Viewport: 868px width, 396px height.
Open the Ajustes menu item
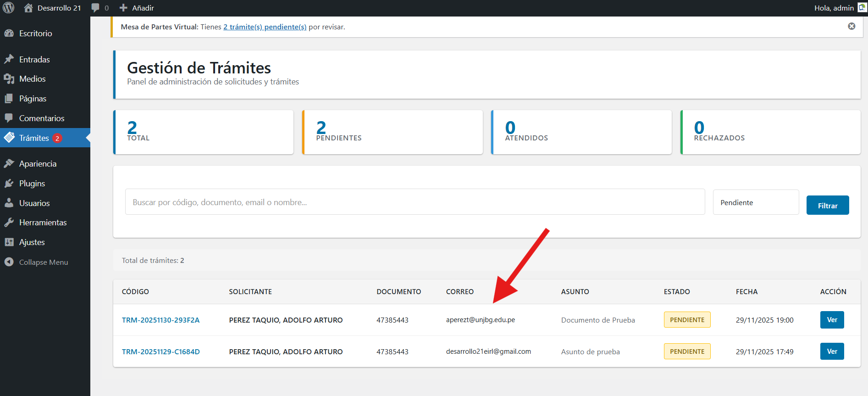(x=32, y=242)
